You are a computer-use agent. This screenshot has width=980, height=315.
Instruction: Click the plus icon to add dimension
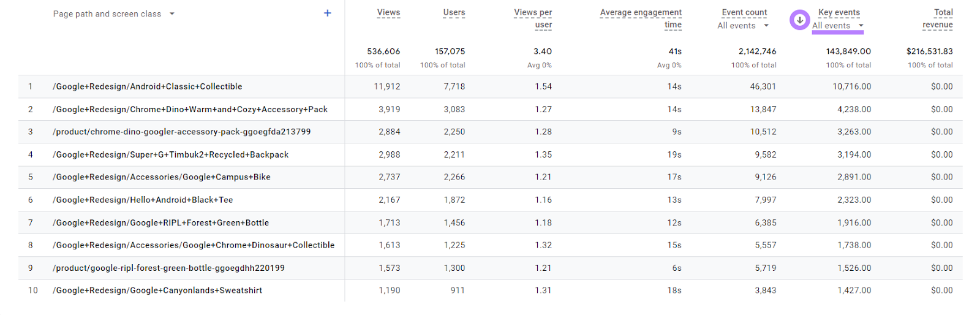(x=328, y=13)
